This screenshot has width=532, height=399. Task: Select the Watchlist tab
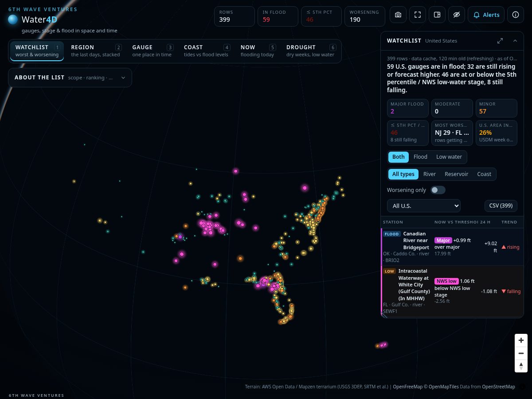pyautogui.click(x=37, y=51)
